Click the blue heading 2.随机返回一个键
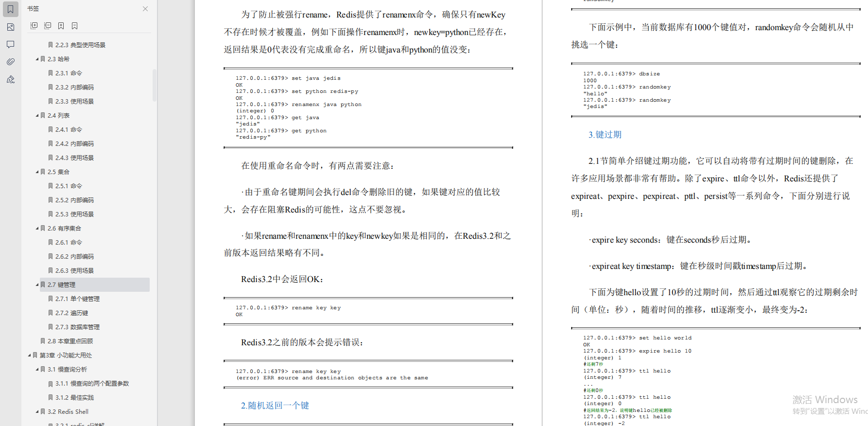This screenshot has height=426, width=868. (x=275, y=406)
